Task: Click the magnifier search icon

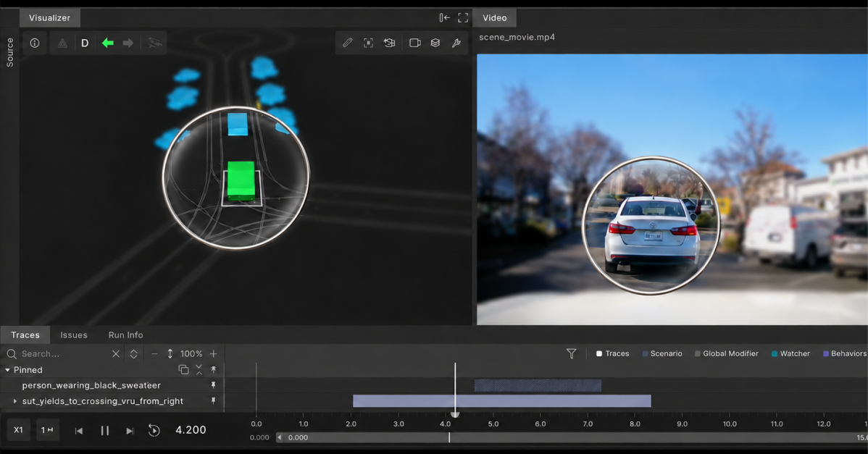Action: [12, 353]
